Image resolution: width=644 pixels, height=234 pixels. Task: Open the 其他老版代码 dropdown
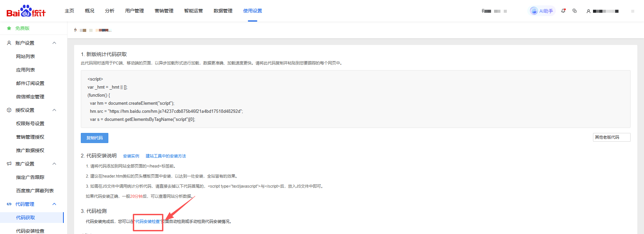tap(611, 137)
